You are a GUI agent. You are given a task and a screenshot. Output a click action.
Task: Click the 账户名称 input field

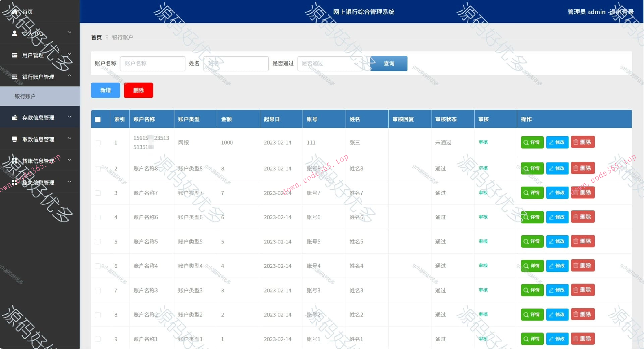click(x=152, y=63)
